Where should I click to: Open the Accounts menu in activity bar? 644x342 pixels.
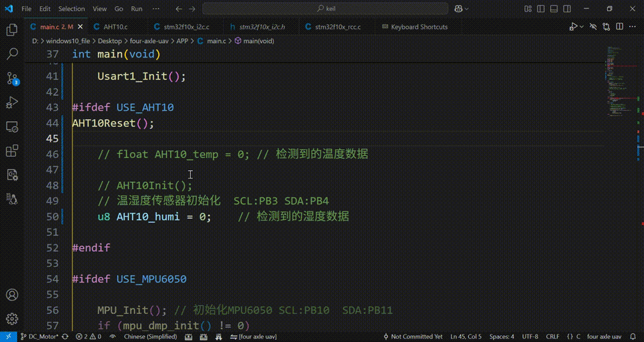click(12, 295)
